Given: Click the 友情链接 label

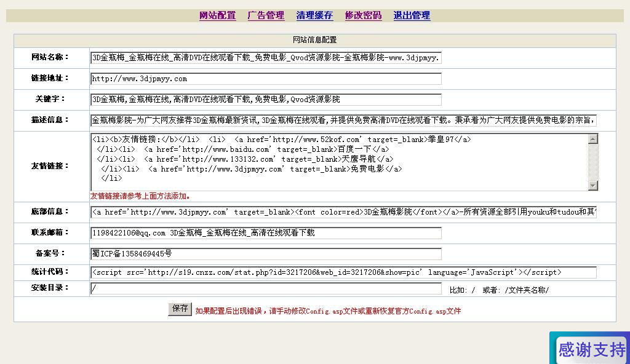Looking at the screenshot, I should click(50, 166).
